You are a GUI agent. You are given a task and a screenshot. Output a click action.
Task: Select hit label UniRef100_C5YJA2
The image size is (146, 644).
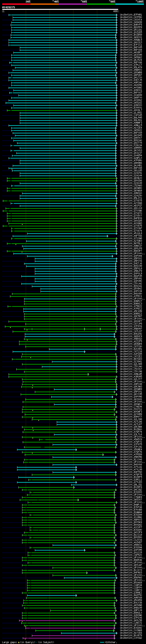click(x=131, y=284)
